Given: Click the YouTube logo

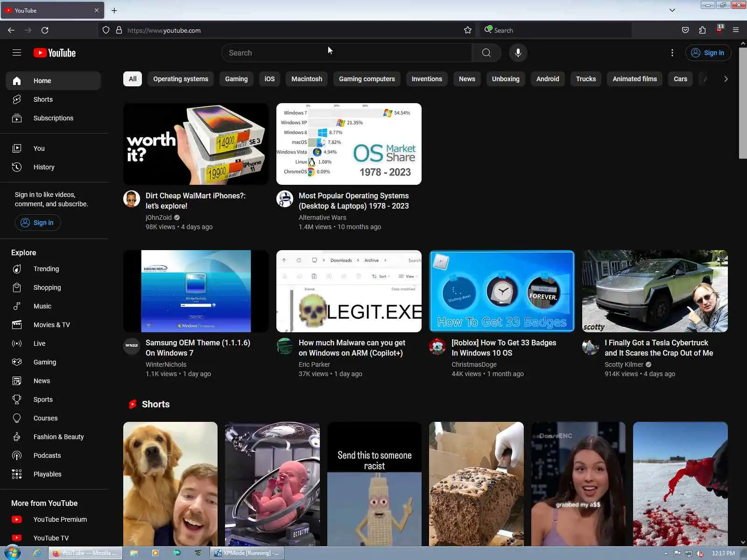Looking at the screenshot, I should click(55, 53).
